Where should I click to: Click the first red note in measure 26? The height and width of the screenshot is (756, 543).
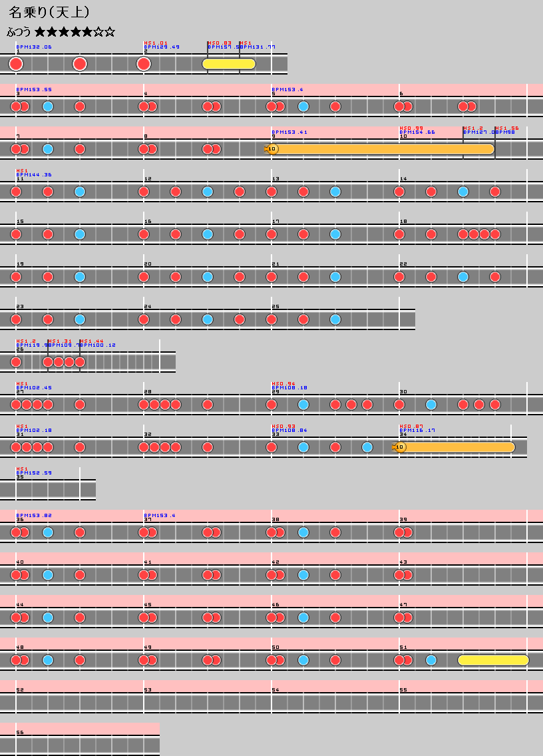(16, 362)
